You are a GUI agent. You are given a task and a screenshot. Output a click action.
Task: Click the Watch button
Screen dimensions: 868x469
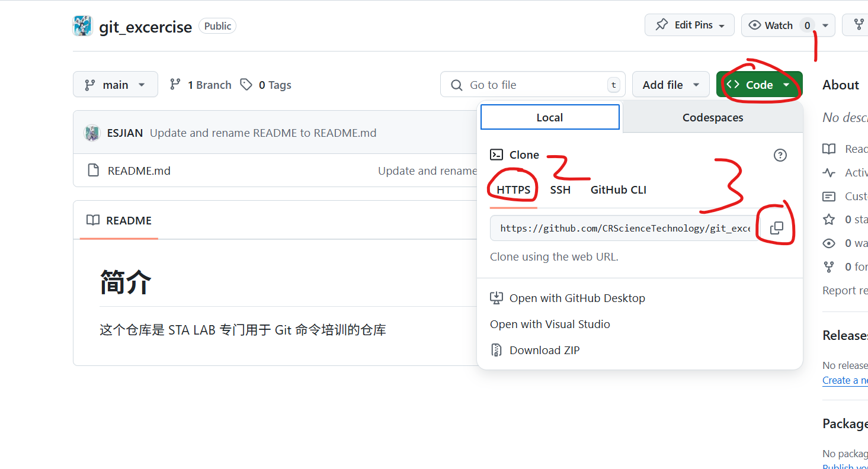point(778,25)
